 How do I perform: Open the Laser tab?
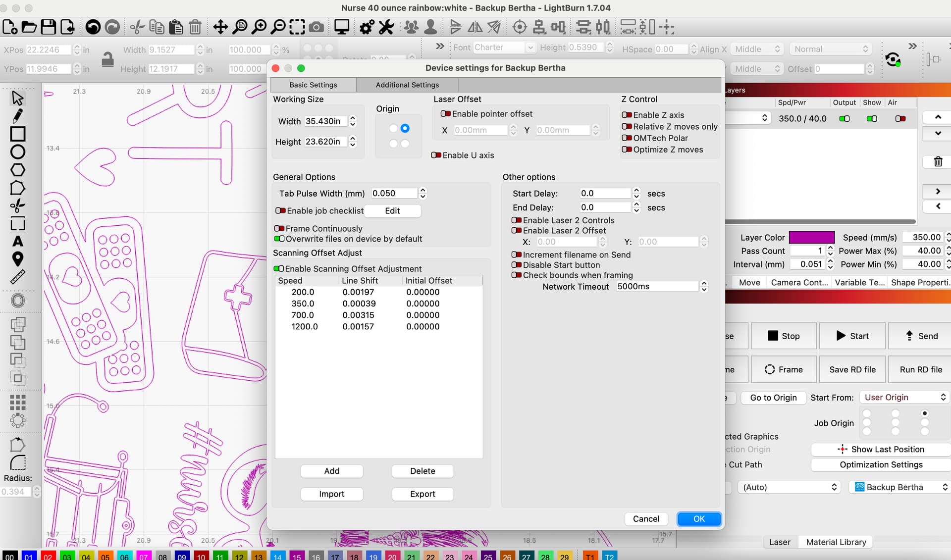780,542
